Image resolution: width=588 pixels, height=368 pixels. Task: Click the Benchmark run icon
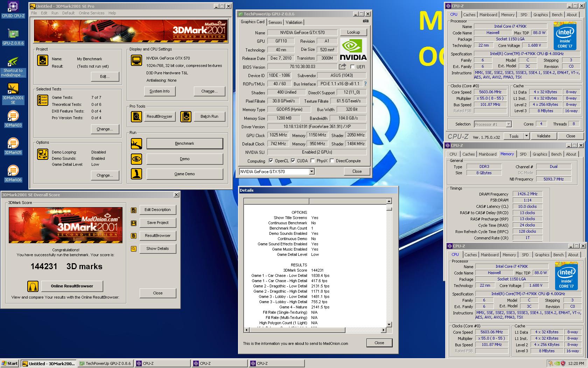(136, 144)
